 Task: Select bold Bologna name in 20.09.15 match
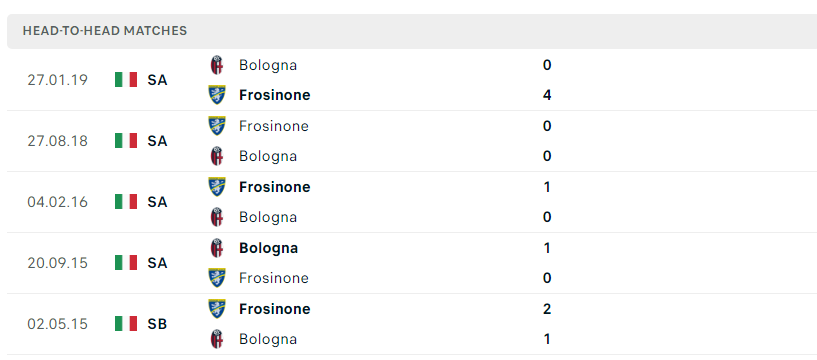pos(268,248)
